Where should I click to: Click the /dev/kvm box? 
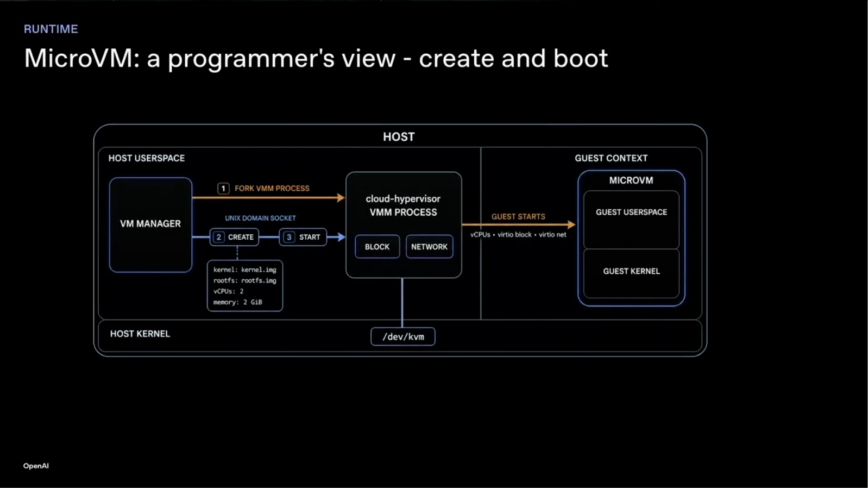click(x=403, y=336)
